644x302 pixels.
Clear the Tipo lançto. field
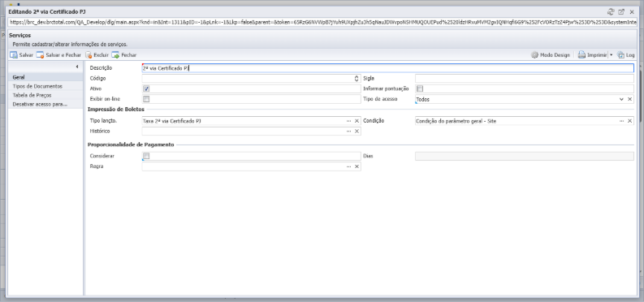pos(357,121)
